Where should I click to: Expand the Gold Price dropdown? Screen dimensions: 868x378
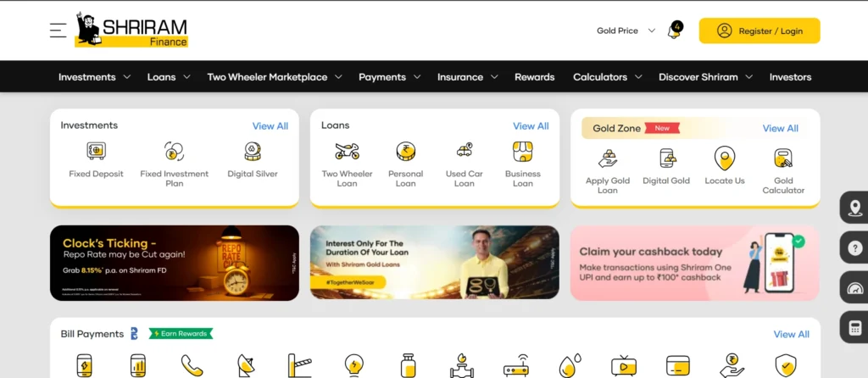(626, 31)
